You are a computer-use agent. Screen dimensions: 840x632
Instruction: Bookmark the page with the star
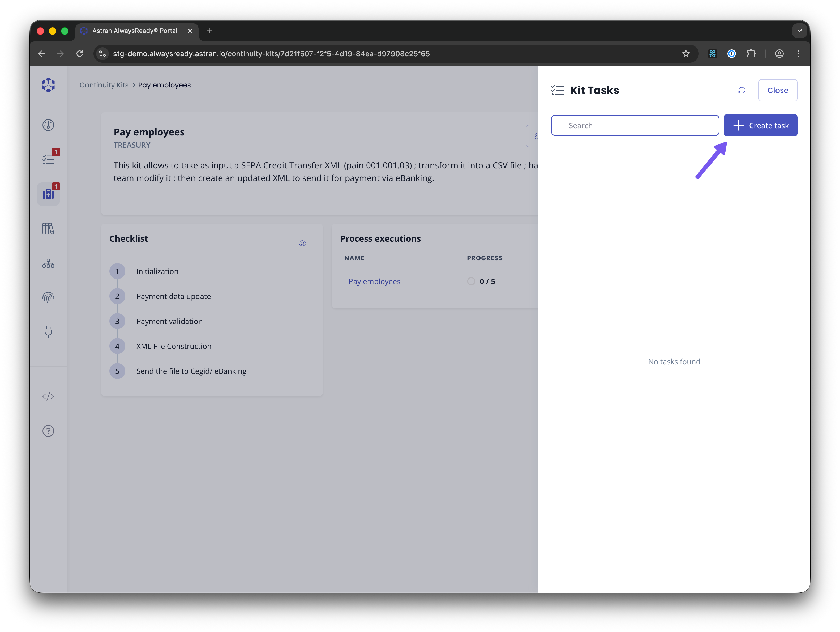pyautogui.click(x=686, y=54)
